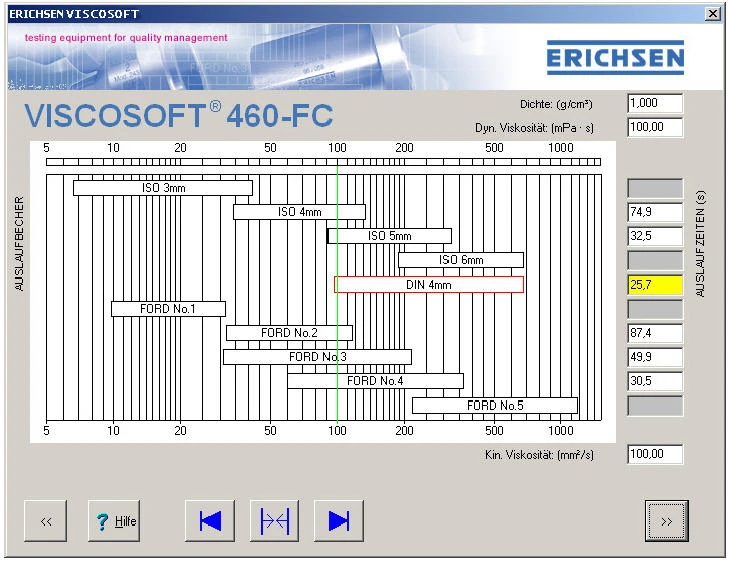Click the Dichte density input field
The height and width of the screenshot is (562, 729).
654,104
